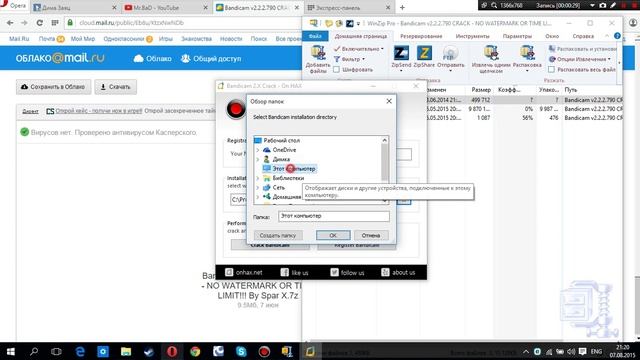Open Общий доступ in mail.ru header
The image size is (640, 360).
coord(211,59)
